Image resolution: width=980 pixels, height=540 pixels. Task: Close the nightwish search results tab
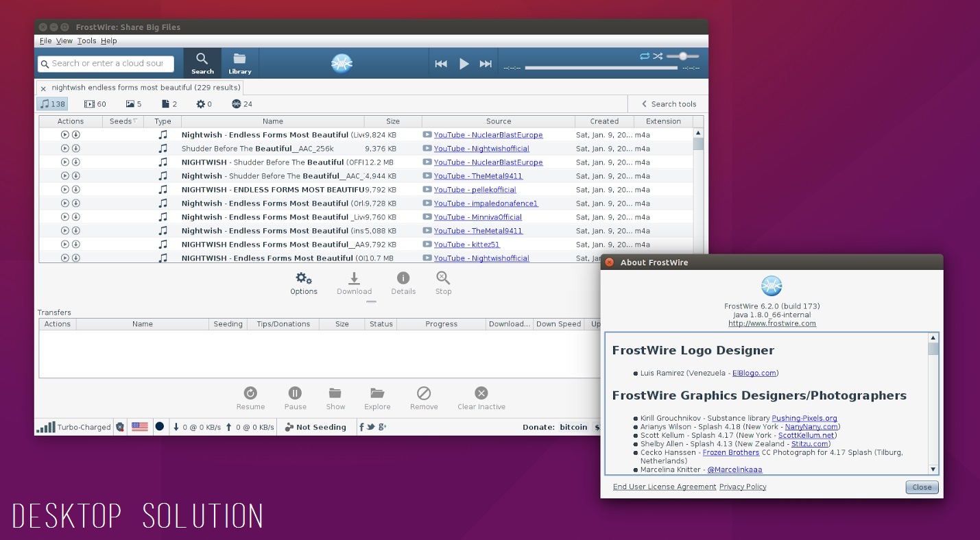point(43,88)
